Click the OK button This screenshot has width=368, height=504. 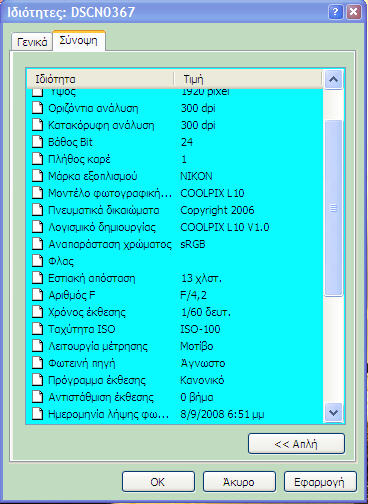(x=158, y=482)
